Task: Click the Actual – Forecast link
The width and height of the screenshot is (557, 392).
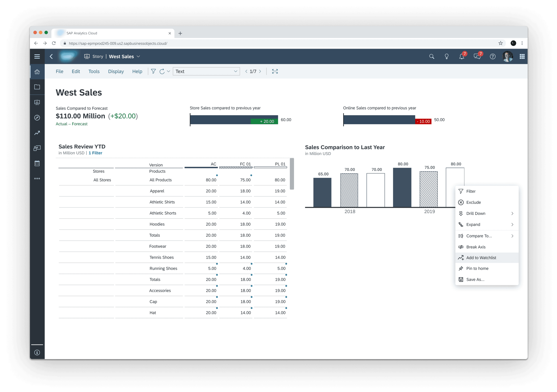Action: pyautogui.click(x=72, y=124)
